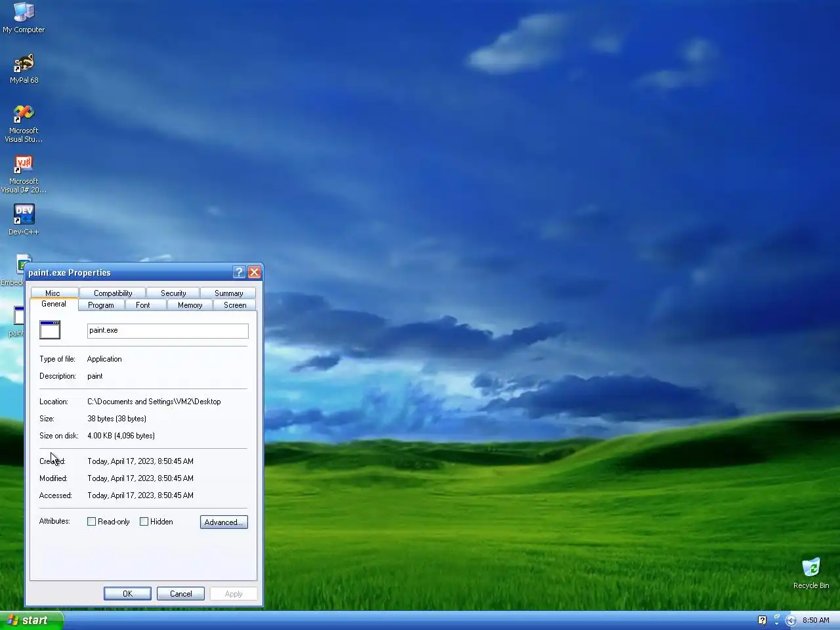This screenshot has height=630, width=840.
Task: Click the Accessed date value
Action: tap(140, 495)
